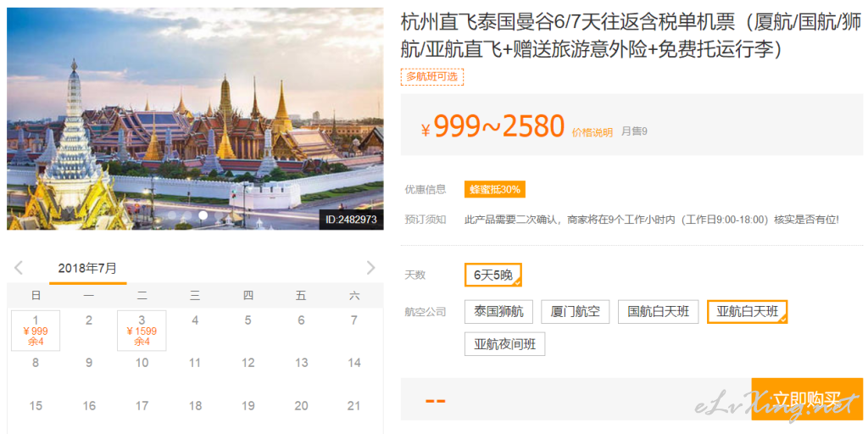Choose 亚航夜间班 airline option
Image resolution: width=868 pixels, height=434 pixels.
505,344
